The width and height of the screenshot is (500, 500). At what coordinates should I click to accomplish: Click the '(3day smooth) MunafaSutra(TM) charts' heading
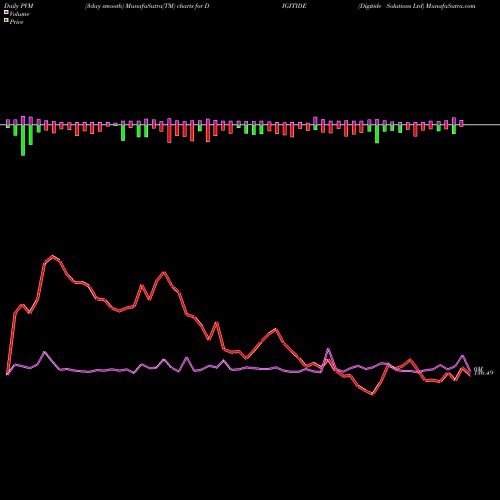pyautogui.click(x=139, y=6)
